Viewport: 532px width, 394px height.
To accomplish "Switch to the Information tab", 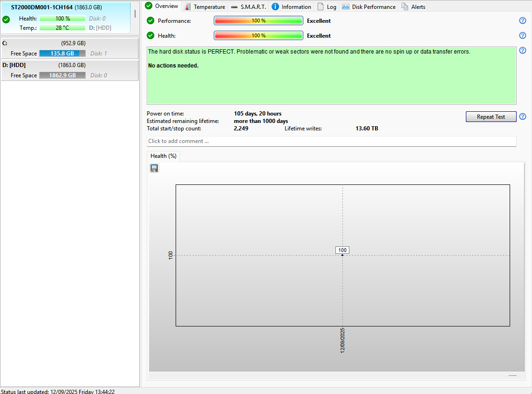I will click(292, 7).
